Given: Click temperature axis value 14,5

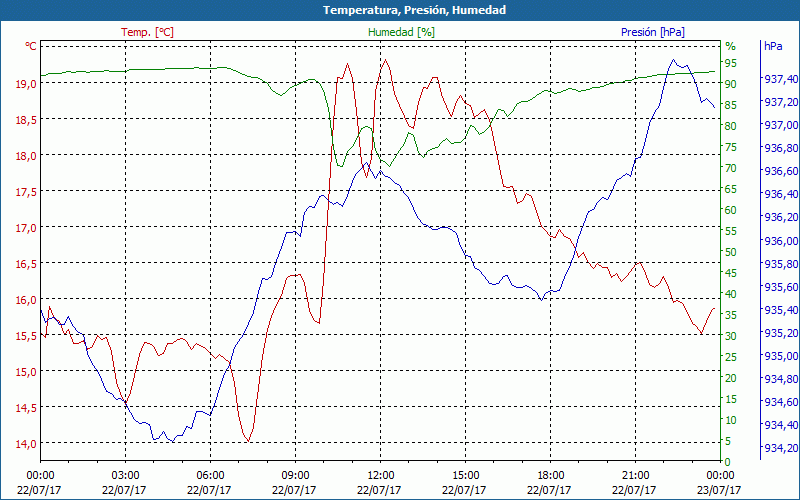Looking at the screenshot, I should coord(26,408).
